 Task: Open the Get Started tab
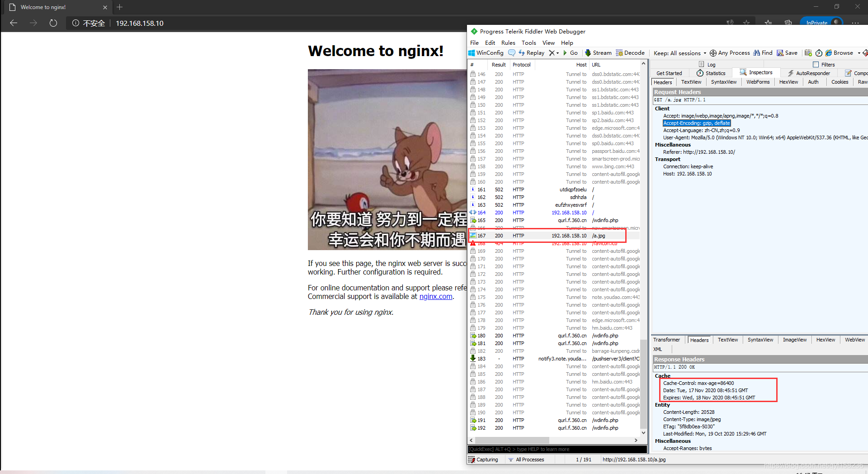click(669, 73)
